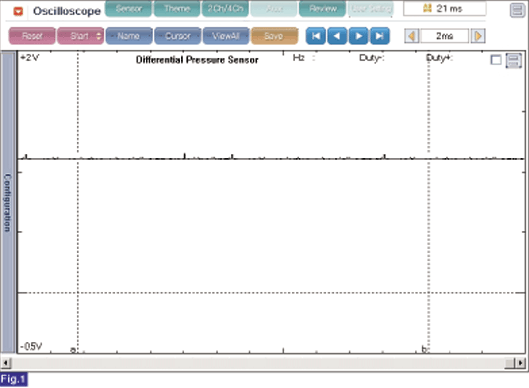Screen dimensions: 529x388
Task: Select cursor marker b
Action: (424, 349)
